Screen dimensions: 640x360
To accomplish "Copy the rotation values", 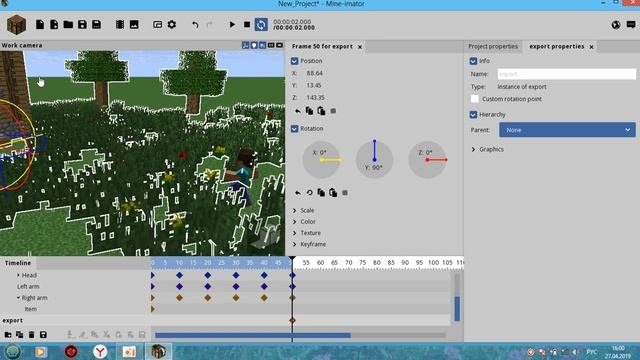I will coord(321,193).
